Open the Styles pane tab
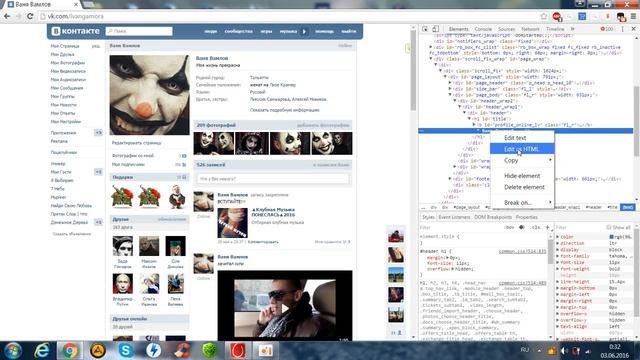The height and width of the screenshot is (360, 640). pyautogui.click(x=428, y=217)
